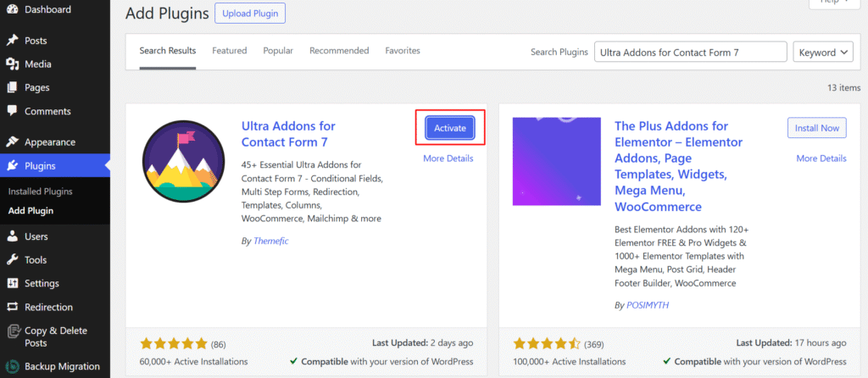Image resolution: width=868 pixels, height=378 pixels.
Task: Open the Posts menu label
Action: click(36, 41)
